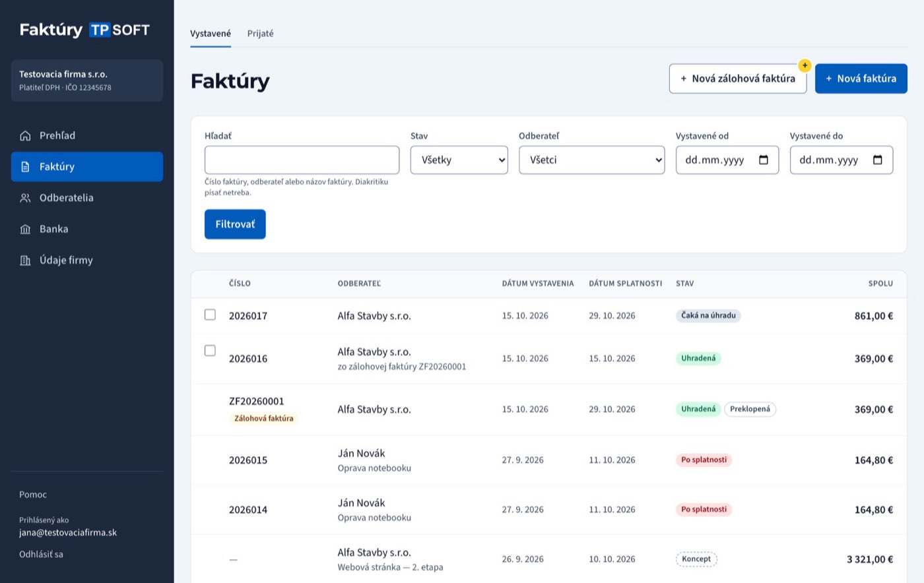Click the Banka building icon

(x=25, y=230)
